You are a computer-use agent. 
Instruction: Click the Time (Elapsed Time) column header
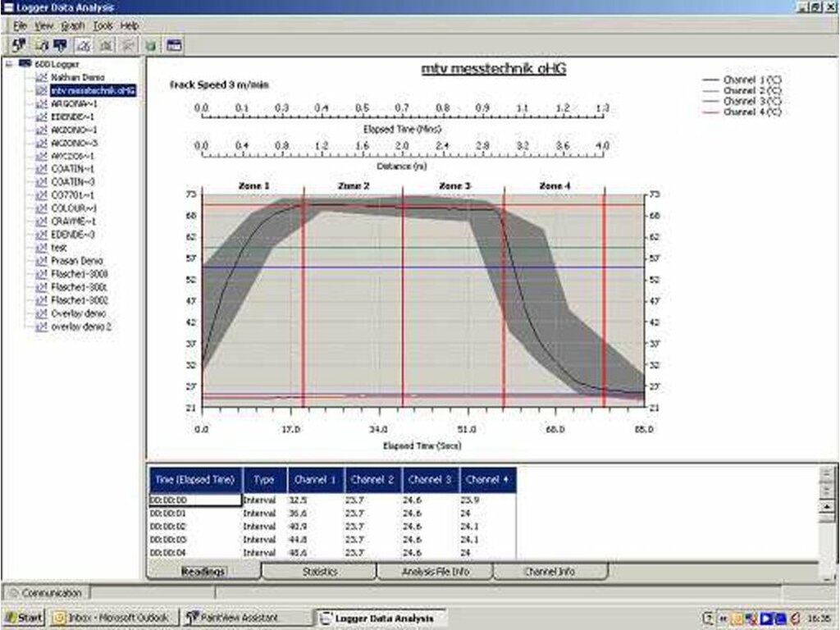195,480
